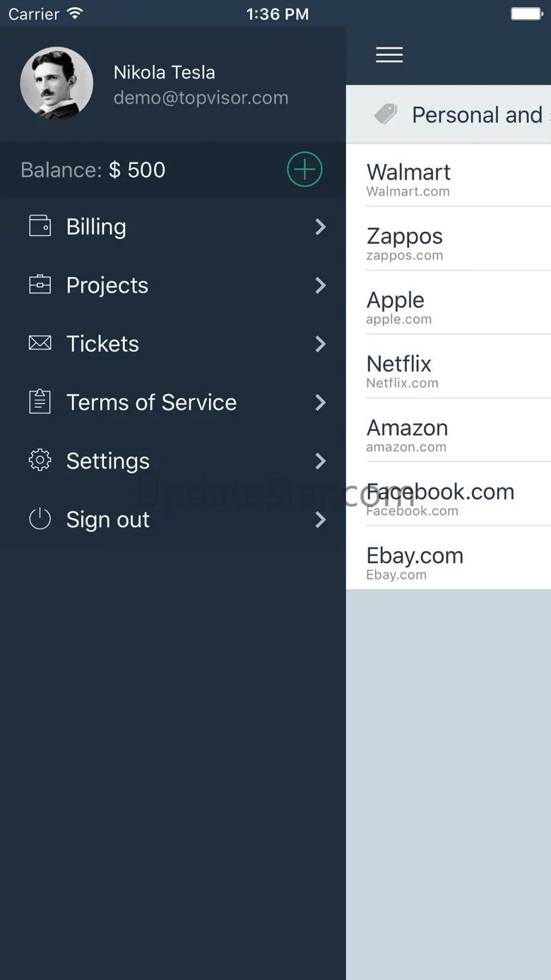Toggle the hamburger menu icon
Screen dimensions: 551x980
[389, 55]
